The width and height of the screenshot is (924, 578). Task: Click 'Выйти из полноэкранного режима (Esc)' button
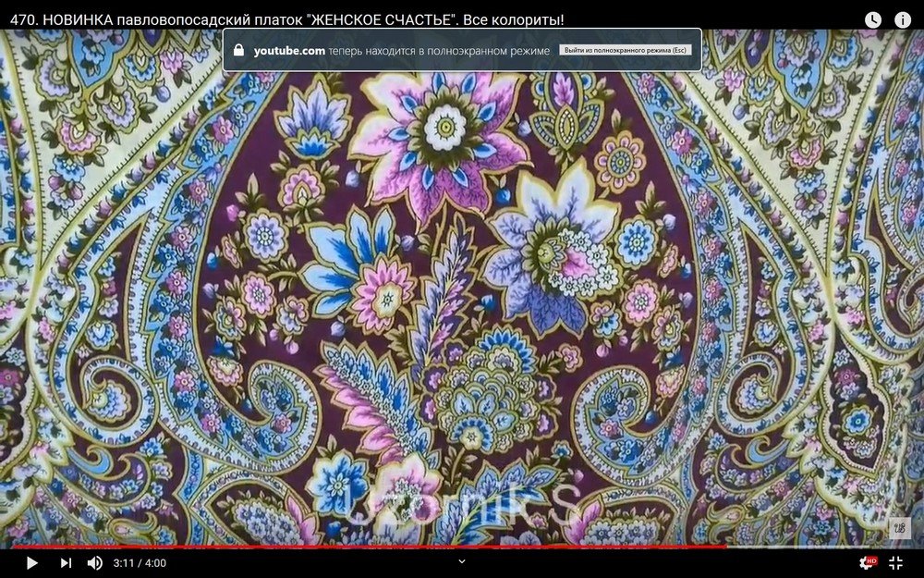(x=624, y=50)
